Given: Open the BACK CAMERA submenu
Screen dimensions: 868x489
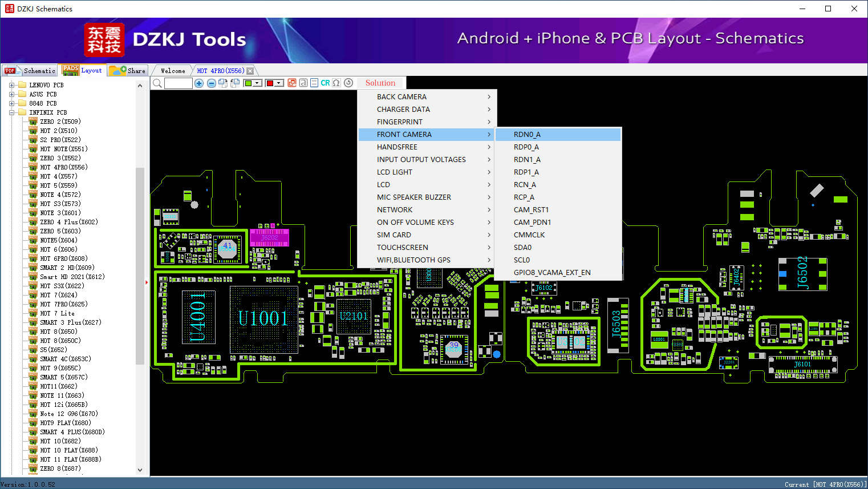Looking at the screenshot, I should coord(428,96).
